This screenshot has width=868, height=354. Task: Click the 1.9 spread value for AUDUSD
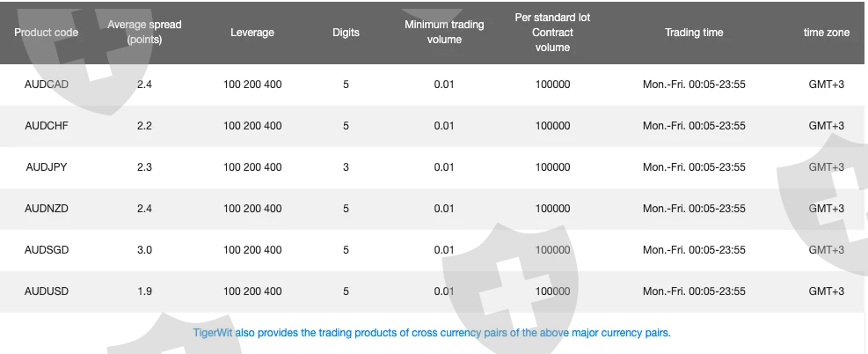pyautogui.click(x=144, y=291)
